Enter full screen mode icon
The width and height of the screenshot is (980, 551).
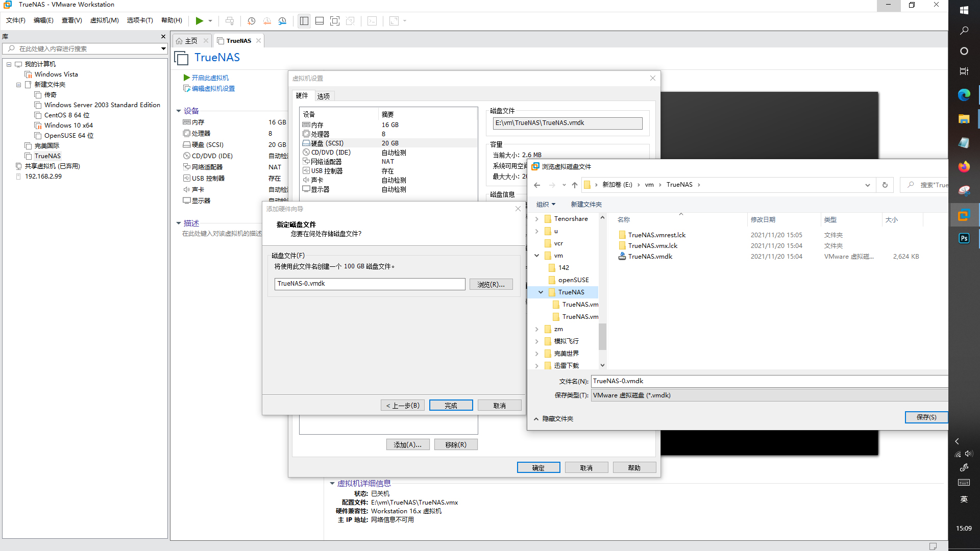pyautogui.click(x=335, y=21)
